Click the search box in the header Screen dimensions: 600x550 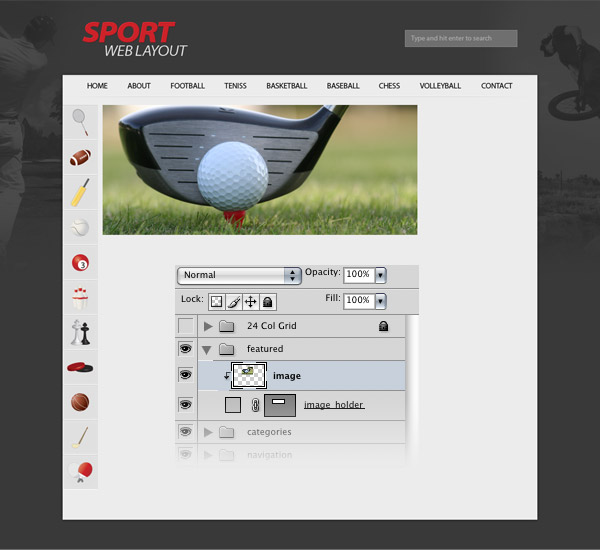(461, 38)
